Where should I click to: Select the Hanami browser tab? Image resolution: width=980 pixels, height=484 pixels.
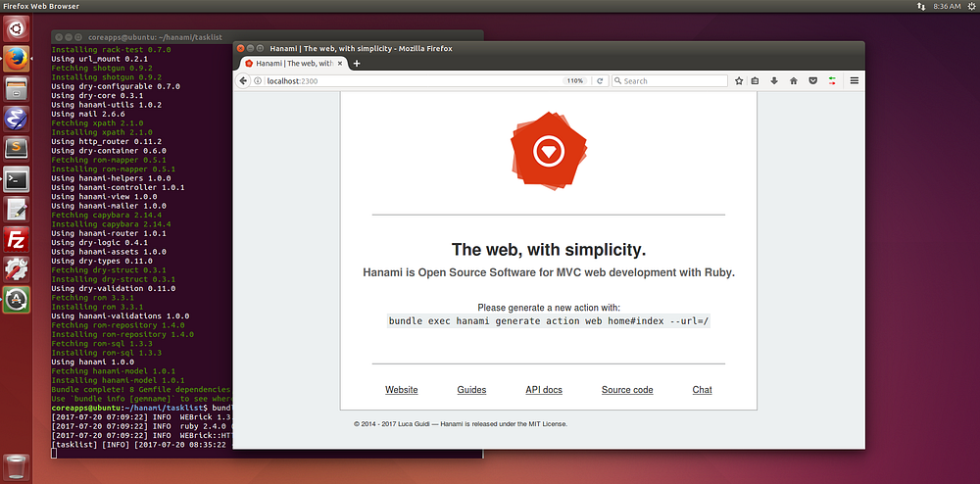pyautogui.click(x=292, y=63)
